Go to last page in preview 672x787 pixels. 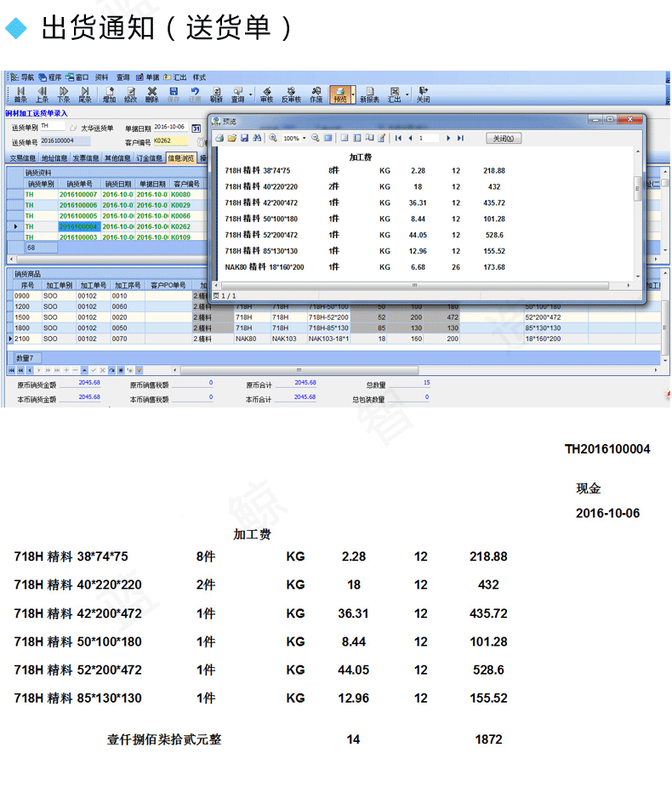(x=460, y=138)
